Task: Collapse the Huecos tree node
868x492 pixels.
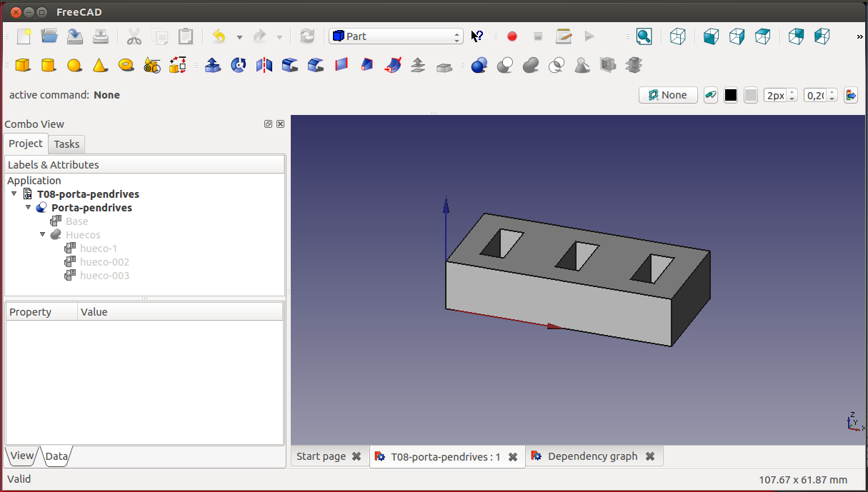Action: click(x=43, y=235)
